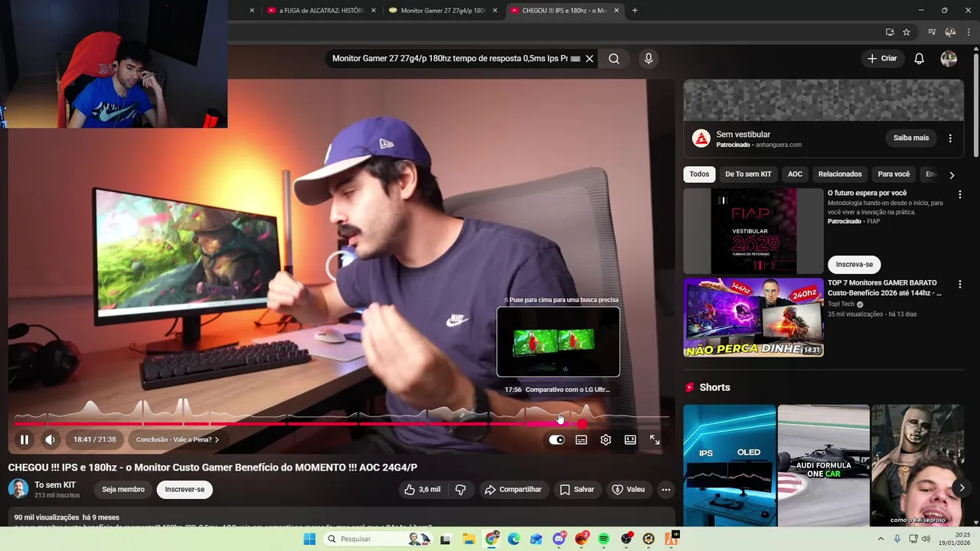Select the Relacionados filter chip

840,174
